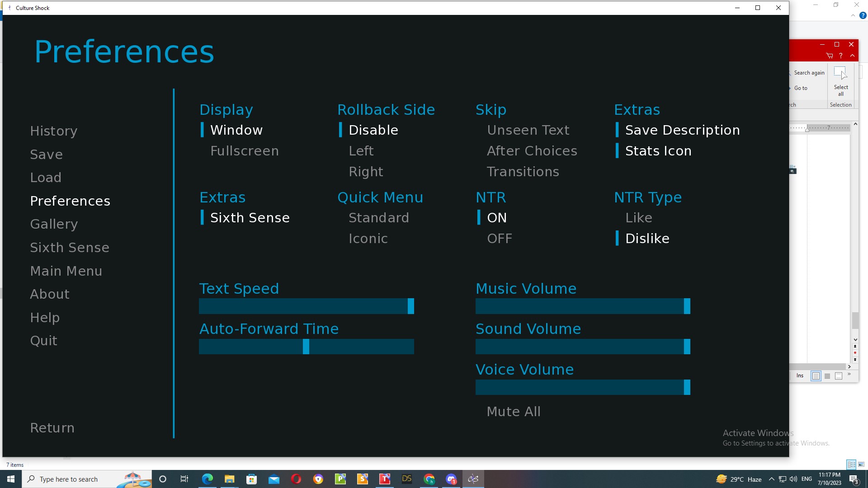Screen dimensions: 868x488
Task: Expand hidden system tray icons chevron
Action: pos(772,479)
